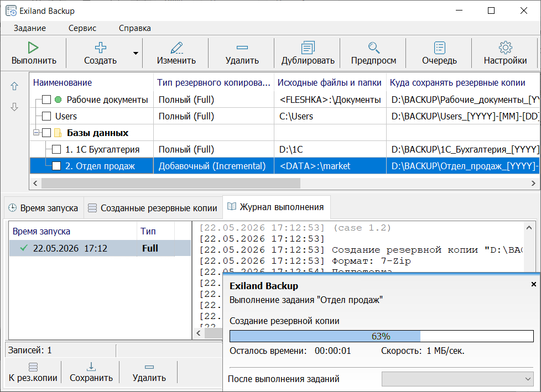Tick the Базы данных group checkbox
This screenshot has height=392, width=541.
pyautogui.click(x=46, y=133)
